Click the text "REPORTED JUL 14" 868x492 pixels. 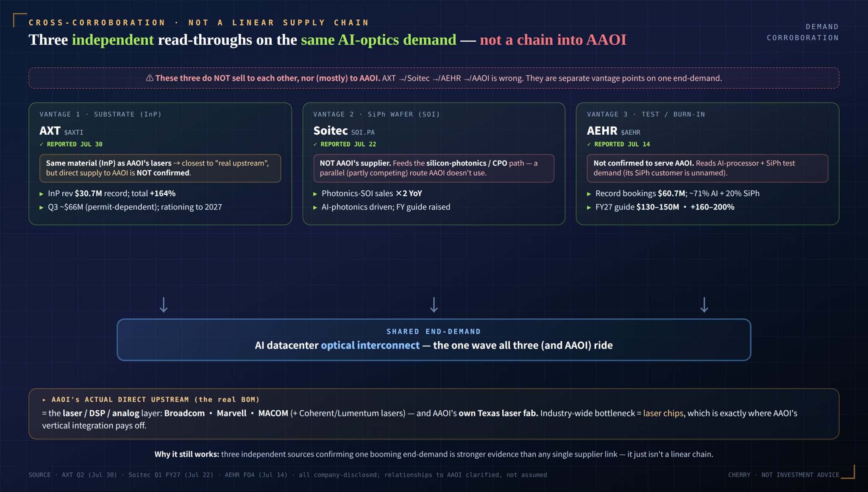pos(622,144)
